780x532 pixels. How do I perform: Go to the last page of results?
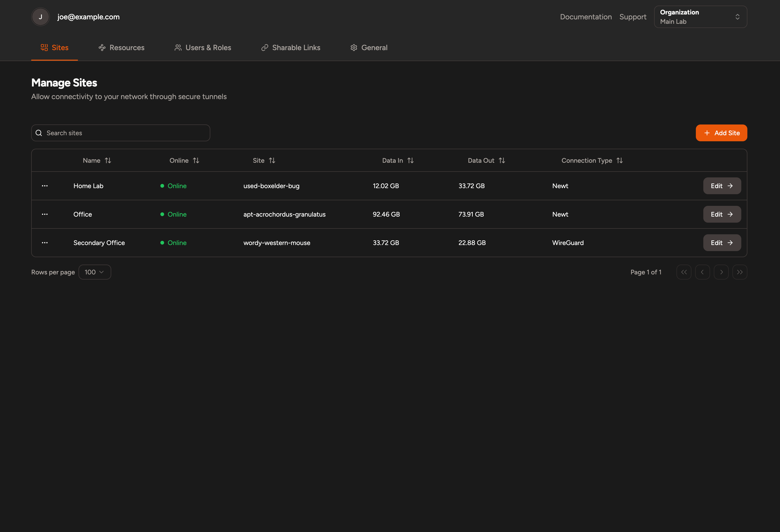(739, 272)
